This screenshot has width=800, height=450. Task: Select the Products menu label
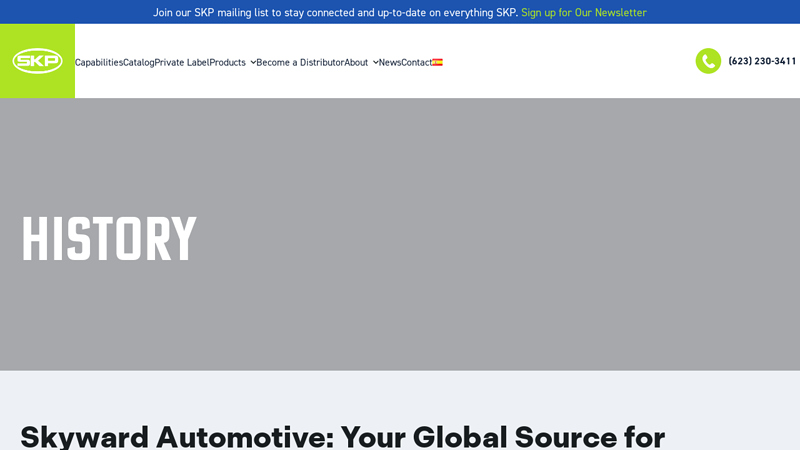[x=227, y=62]
